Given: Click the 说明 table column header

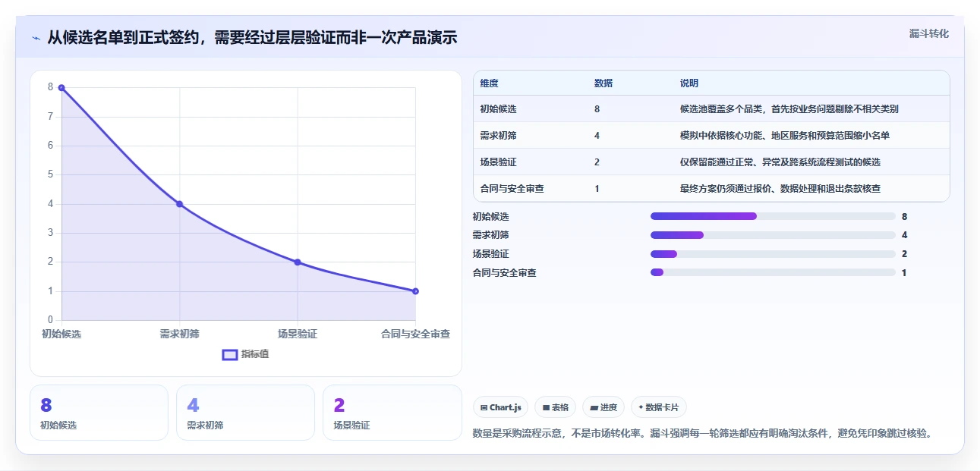Looking at the screenshot, I should tap(689, 83).
